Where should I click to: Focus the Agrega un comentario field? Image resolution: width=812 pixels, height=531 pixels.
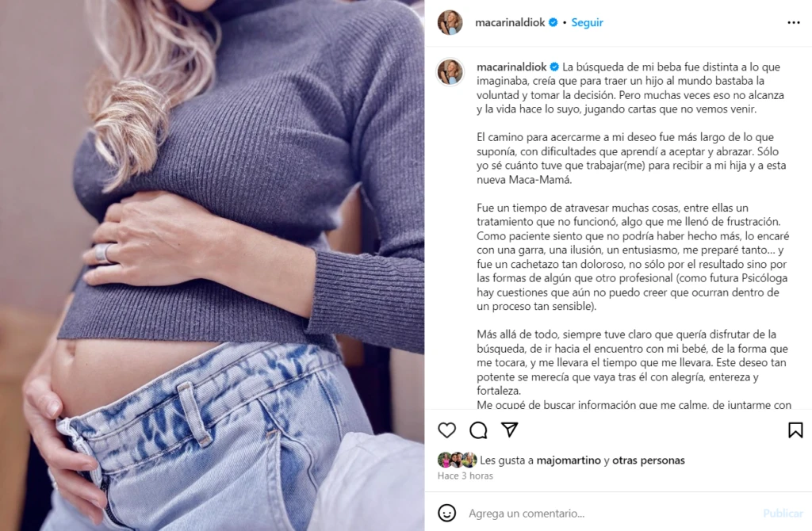click(x=611, y=514)
